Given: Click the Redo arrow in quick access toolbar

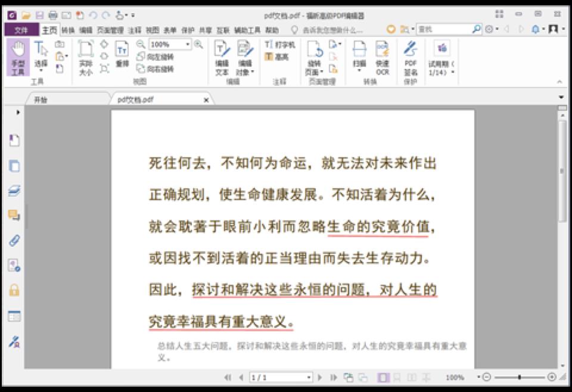Looking at the screenshot, I should 106,15.
